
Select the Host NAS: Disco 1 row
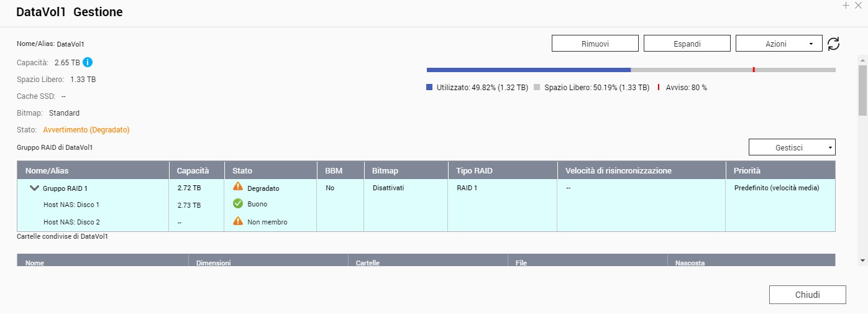[x=71, y=205]
